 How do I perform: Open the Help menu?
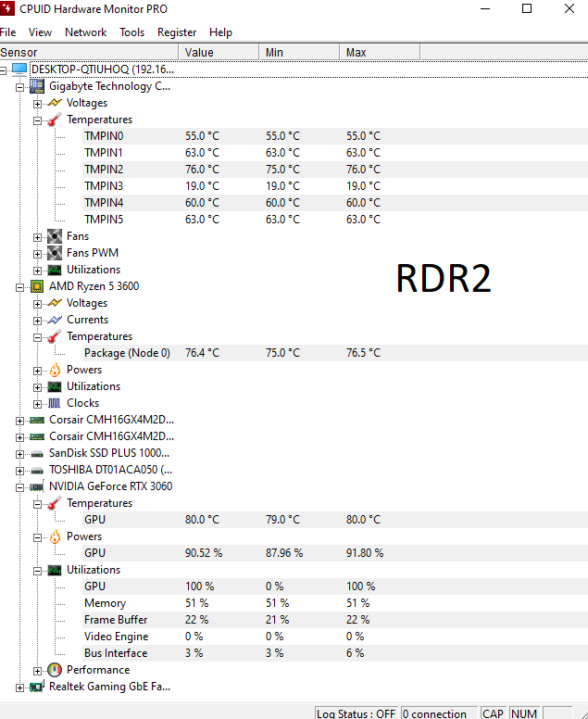click(x=220, y=32)
